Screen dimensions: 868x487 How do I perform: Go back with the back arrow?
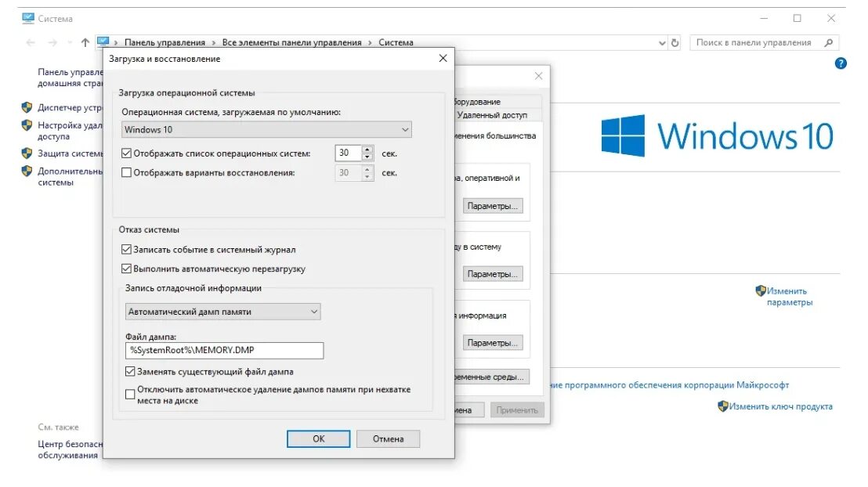tap(31, 42)
